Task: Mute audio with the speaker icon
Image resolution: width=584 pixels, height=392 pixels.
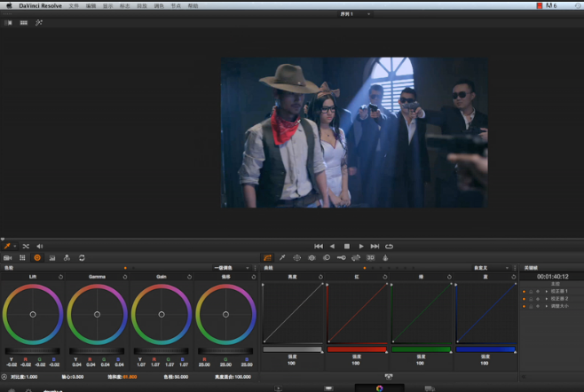Action: click(39, 246)
